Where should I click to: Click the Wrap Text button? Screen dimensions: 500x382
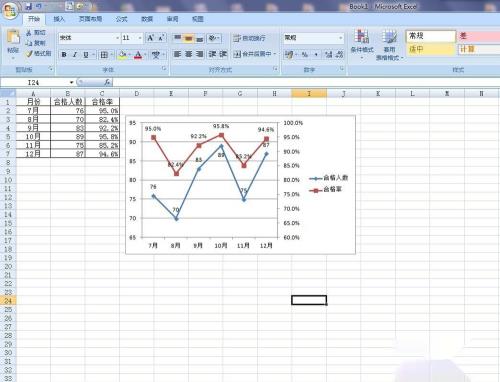click(x=249, y=38)
